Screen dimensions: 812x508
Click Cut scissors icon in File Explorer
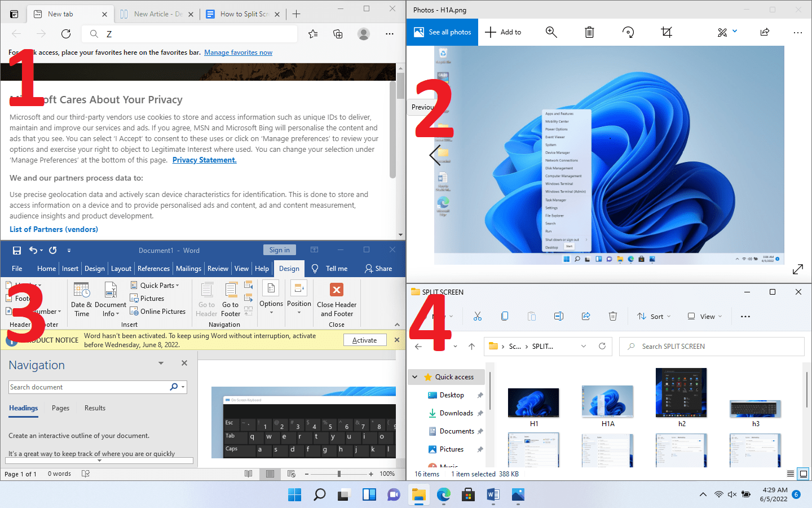pyautogui.click(x=478, y=316)
